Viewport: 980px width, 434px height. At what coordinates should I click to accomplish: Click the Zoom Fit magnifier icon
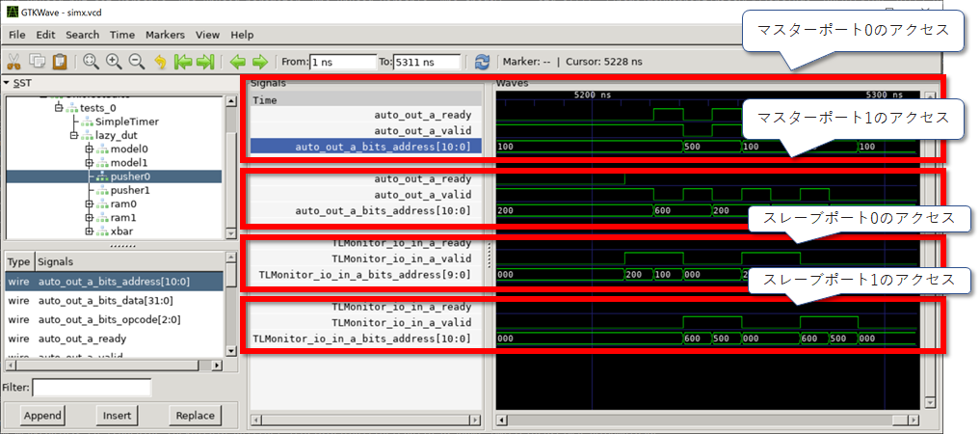[x=92, y=62]
